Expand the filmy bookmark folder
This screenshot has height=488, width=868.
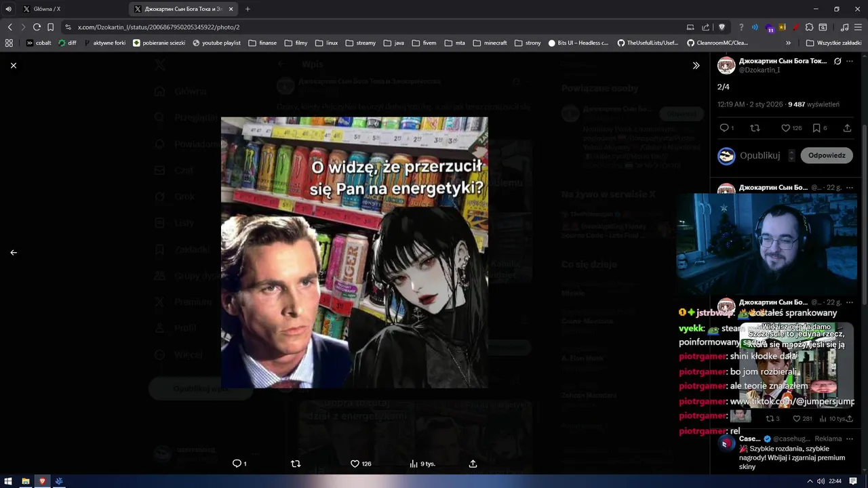[296, 43]
